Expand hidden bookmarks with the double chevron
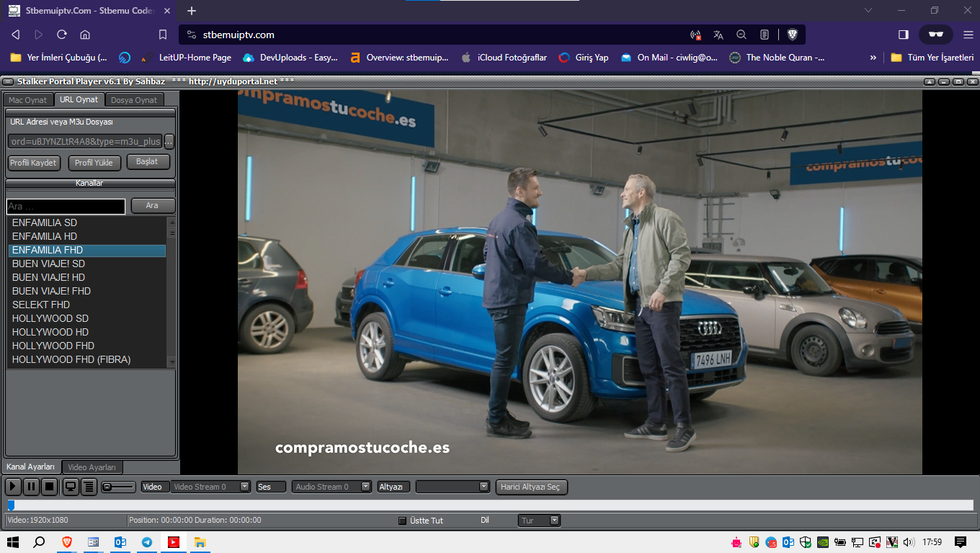Screen dimensions: 980x553 tap(873, 58)
